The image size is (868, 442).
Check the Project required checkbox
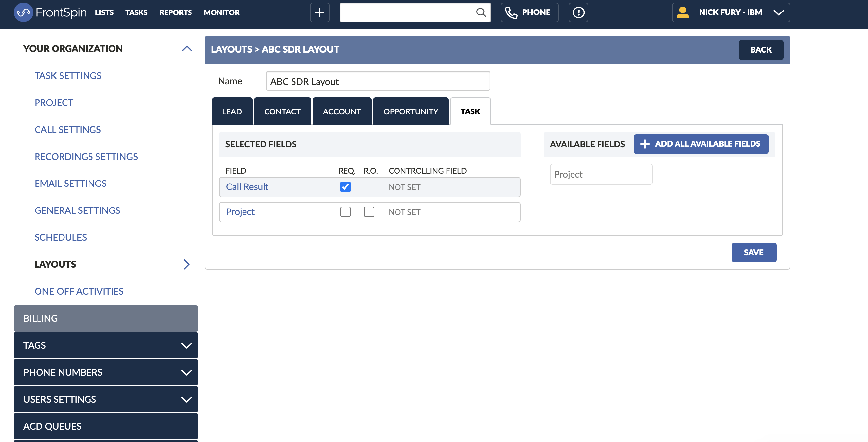point(345,212)
